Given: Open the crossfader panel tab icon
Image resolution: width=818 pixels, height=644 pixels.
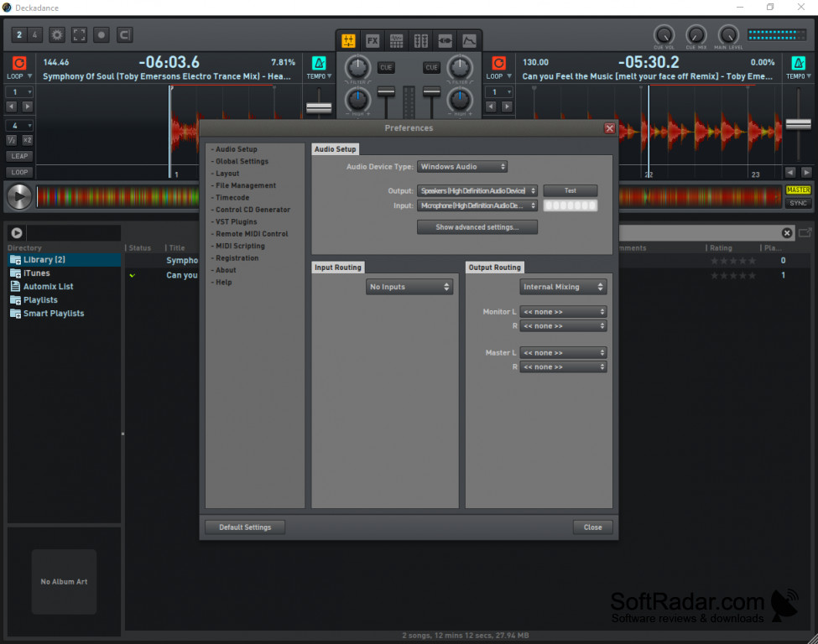Looking at the screenshot, I should click(x=445, y=41).
